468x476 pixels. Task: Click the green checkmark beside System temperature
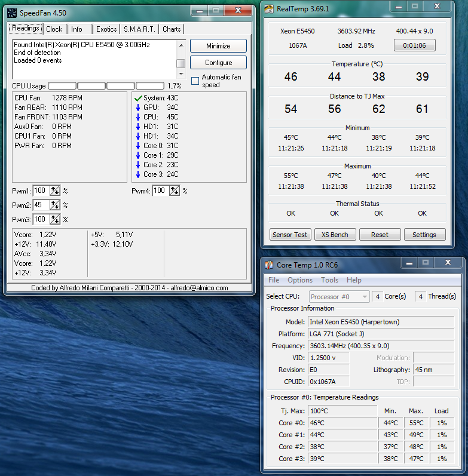138,98
